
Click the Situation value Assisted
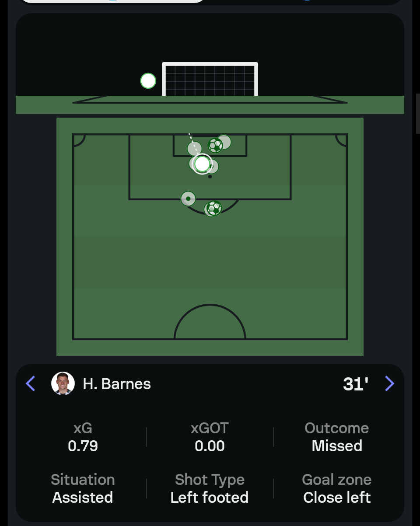pyautogui.click(x=83, y=498)
